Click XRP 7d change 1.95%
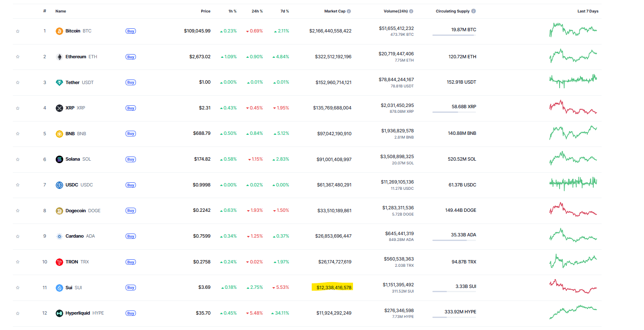 pos(281,108)
